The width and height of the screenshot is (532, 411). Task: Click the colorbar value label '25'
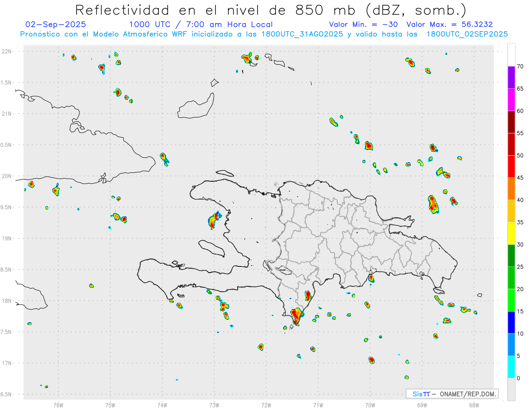520,267
